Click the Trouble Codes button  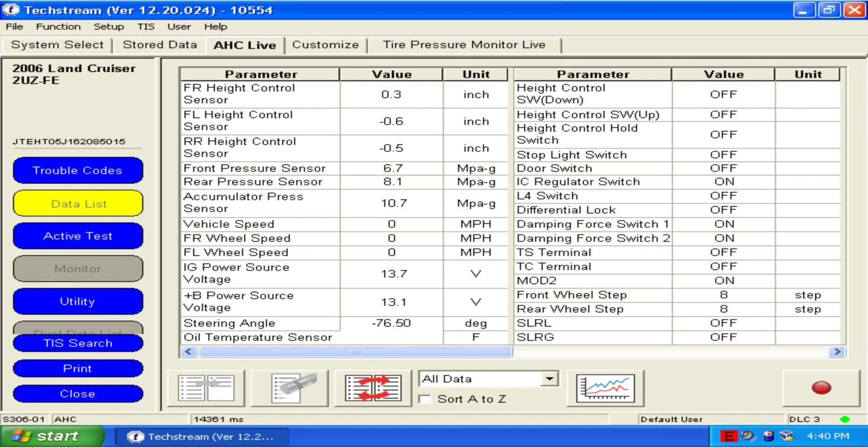pyautogui.click(x=78, y=171)
